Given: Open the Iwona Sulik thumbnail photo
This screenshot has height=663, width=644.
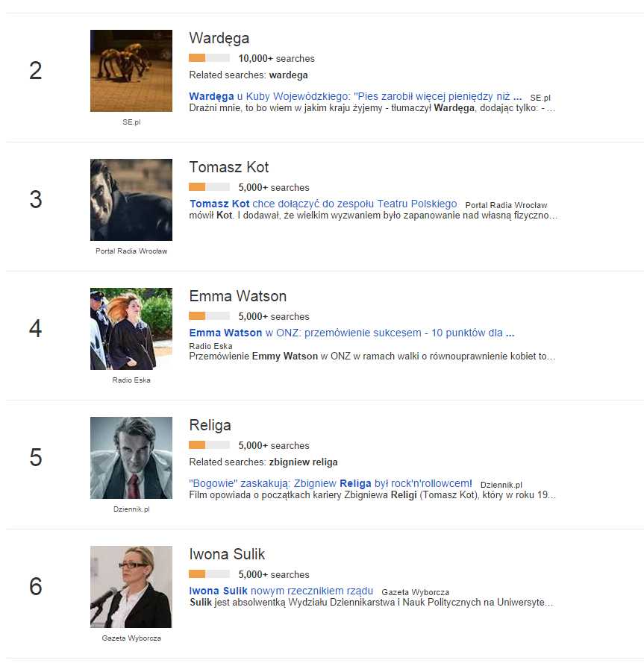Looking at the screenshot, I should [131, 587].
